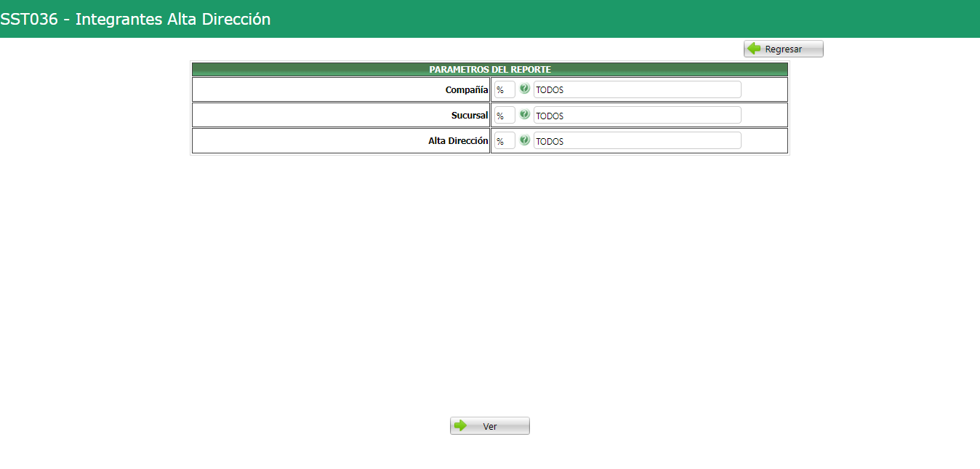Click the SST036 - Integrantes Alta Dirección title
Image resolution: width=980 pixels, height=469 pixels.
135,20
